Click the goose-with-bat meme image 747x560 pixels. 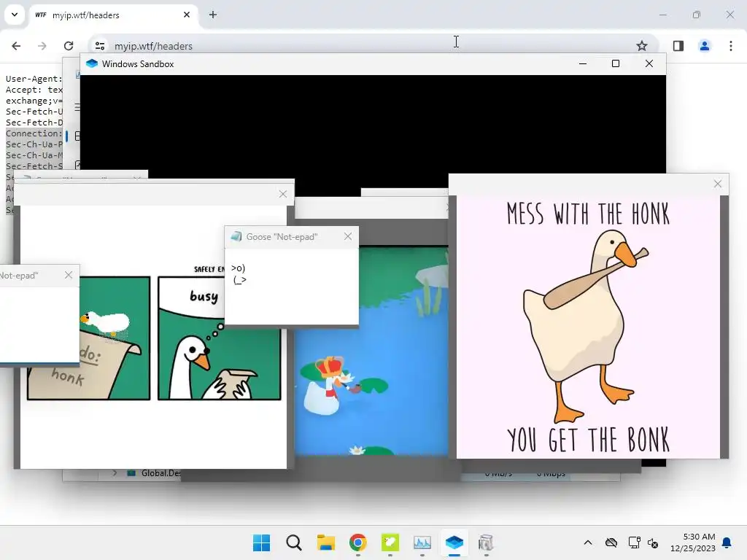pos(588,327)
